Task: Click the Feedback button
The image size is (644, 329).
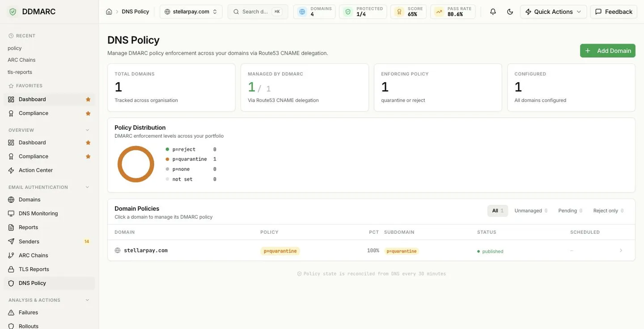Action: 614,12
